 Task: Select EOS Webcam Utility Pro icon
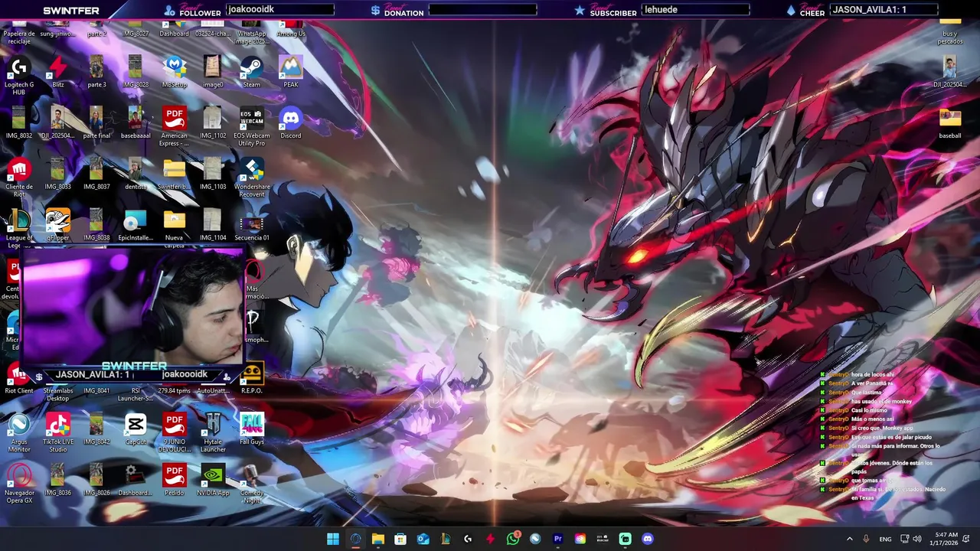click(x=252, y=127)
